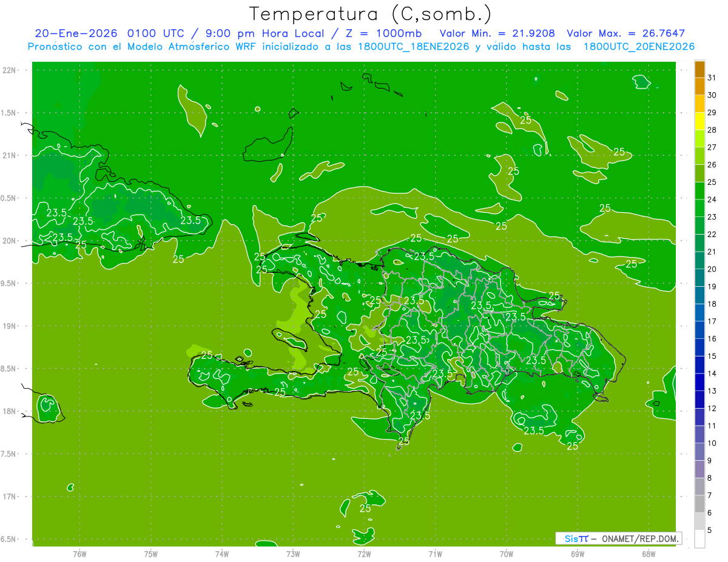Image resolution: width=728 pixels, height=562 pixels.
Task: Click the "Valor Min. = 21.9208" value
Action: tap(497, 33)
